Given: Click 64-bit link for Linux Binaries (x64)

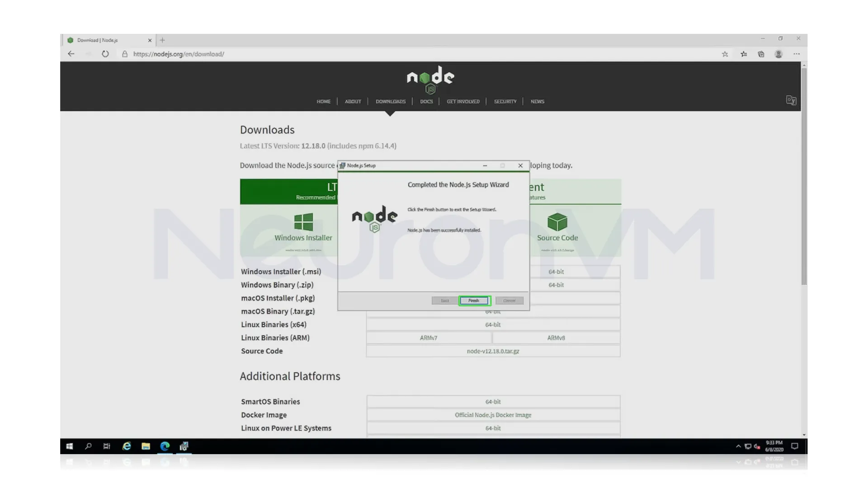Looking at the screenshot, I should point(493,324).
